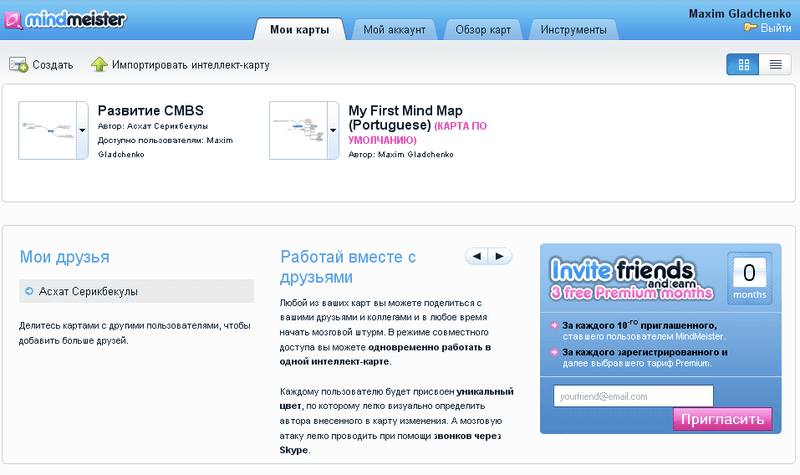800x475 pixels.
Task: Switch to list view
Action: [x=776, y=65]
